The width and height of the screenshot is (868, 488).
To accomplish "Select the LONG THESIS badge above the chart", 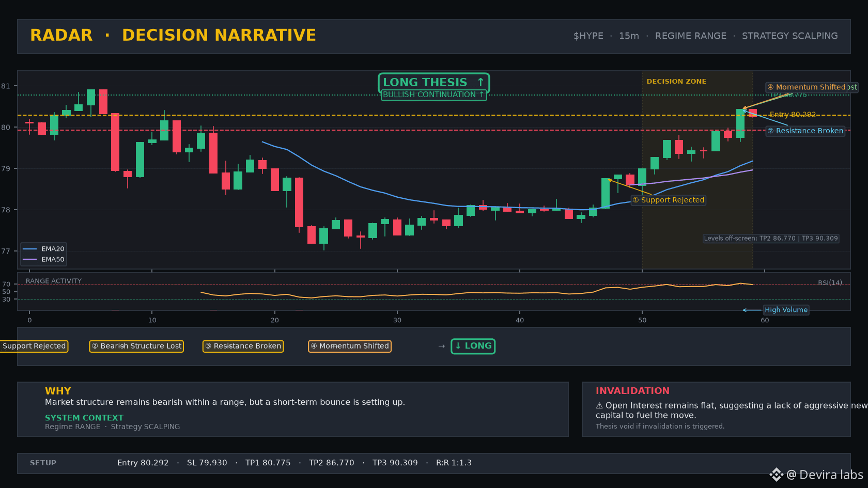I will coord(433,83).
